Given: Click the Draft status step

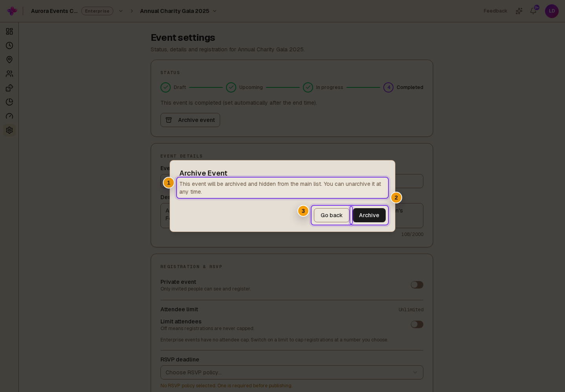Looking at the screenshot, I should [173, 87].
